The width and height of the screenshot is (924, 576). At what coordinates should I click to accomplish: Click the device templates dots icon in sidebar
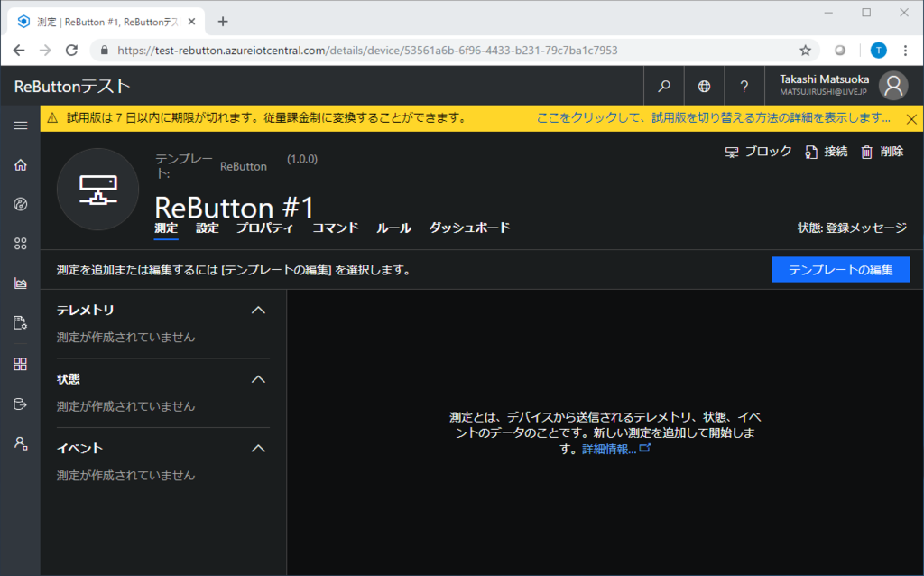(x=20, y=243)
